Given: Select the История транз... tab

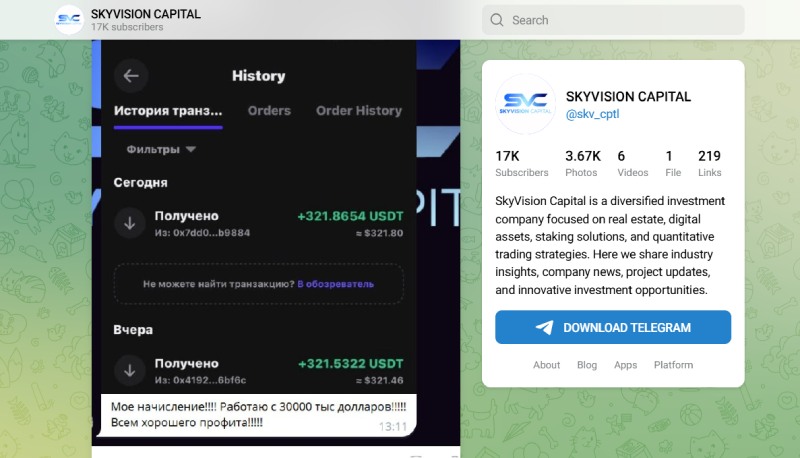Looking at the screenshot, I should pos(168,111).
